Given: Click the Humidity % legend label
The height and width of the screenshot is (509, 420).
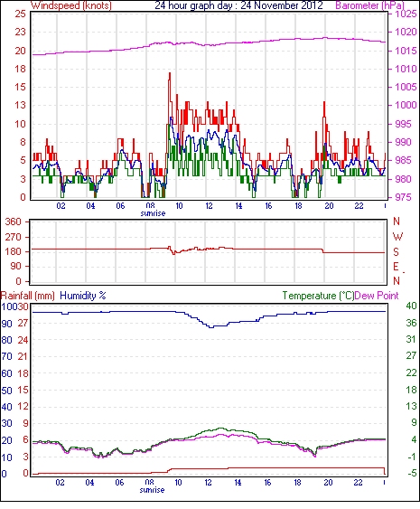Looking at the screenshot, I should [83, 296].
